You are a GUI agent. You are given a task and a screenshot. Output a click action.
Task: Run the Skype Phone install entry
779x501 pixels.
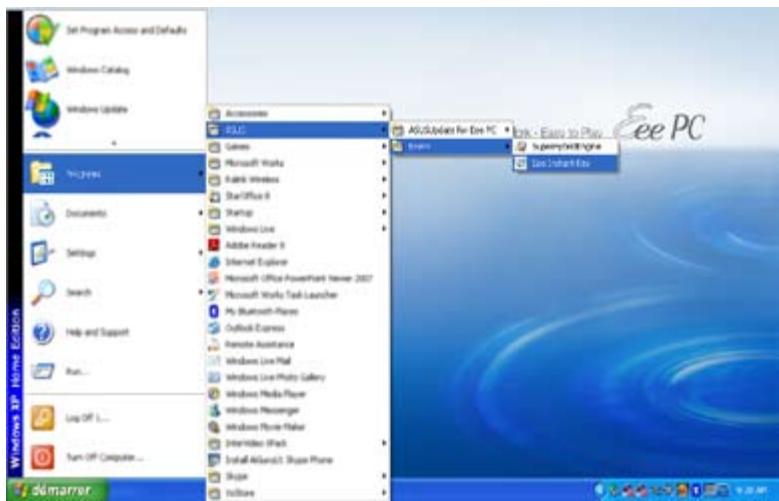click(298, 460)
